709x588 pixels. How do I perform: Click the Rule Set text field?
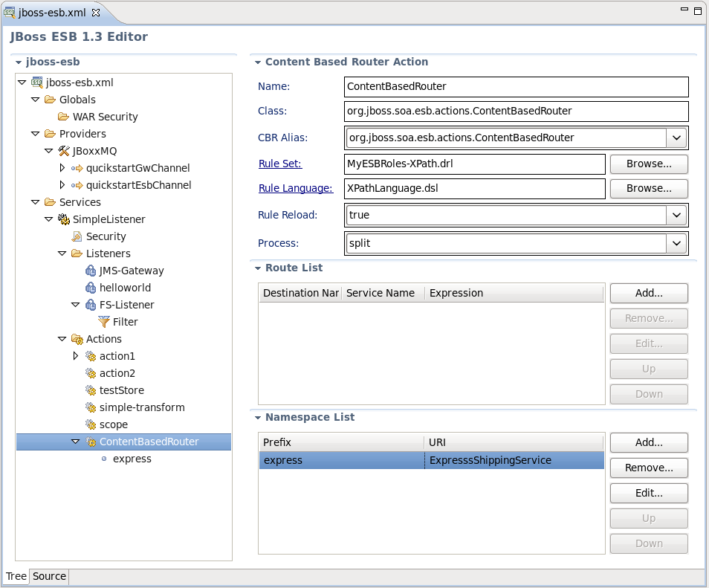(x=475, y=164)
